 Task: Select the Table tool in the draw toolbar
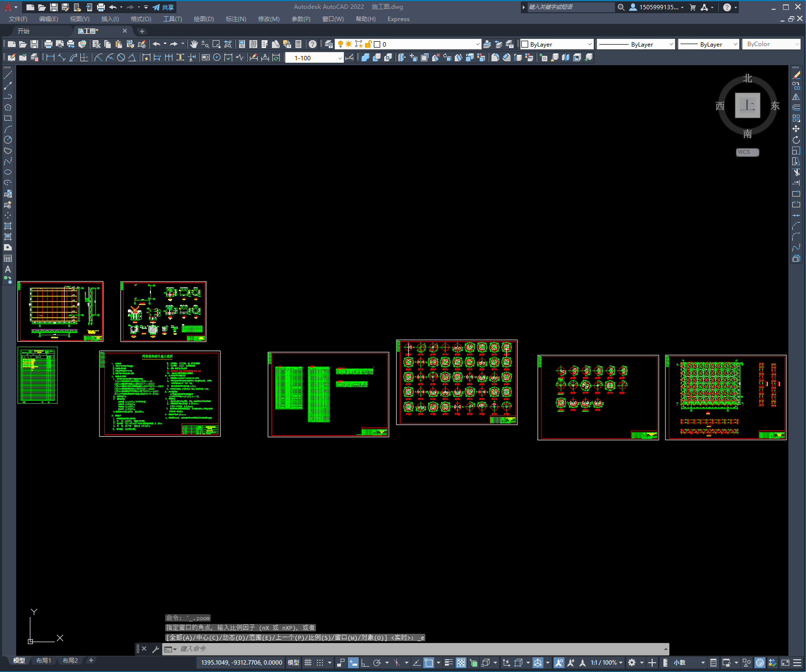click(8, 258)
